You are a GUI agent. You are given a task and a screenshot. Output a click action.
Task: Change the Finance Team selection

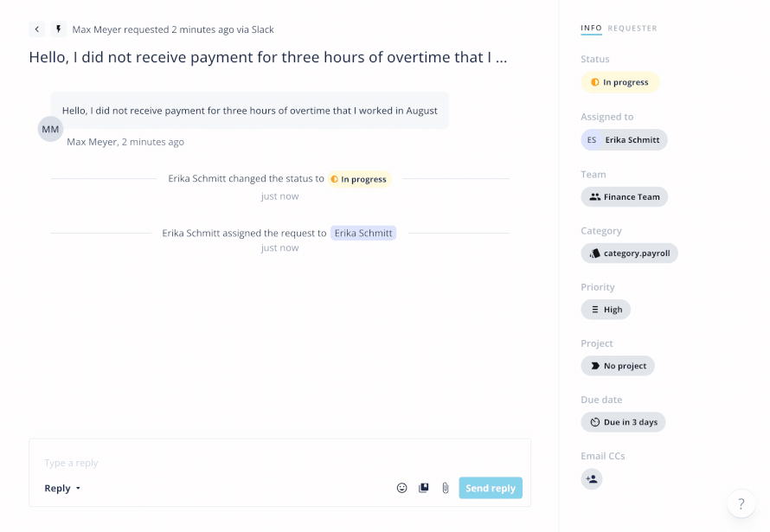pyautogui.click(x=624, y=197)
